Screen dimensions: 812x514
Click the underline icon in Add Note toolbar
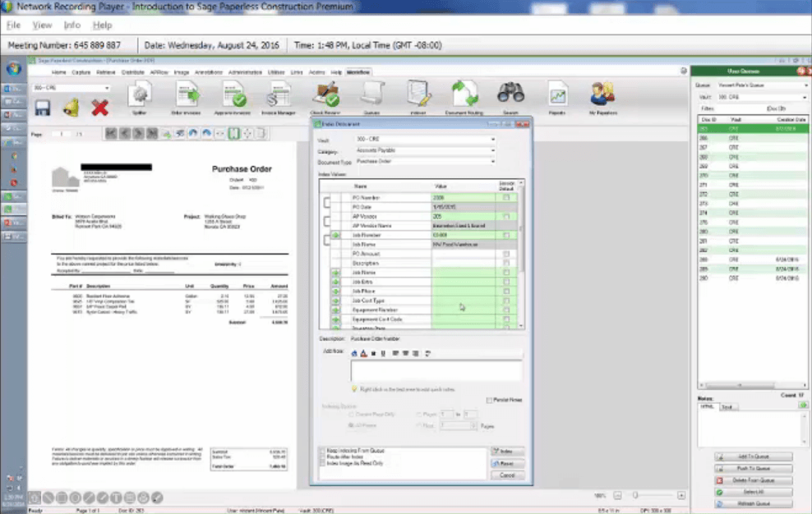[383, 354]
